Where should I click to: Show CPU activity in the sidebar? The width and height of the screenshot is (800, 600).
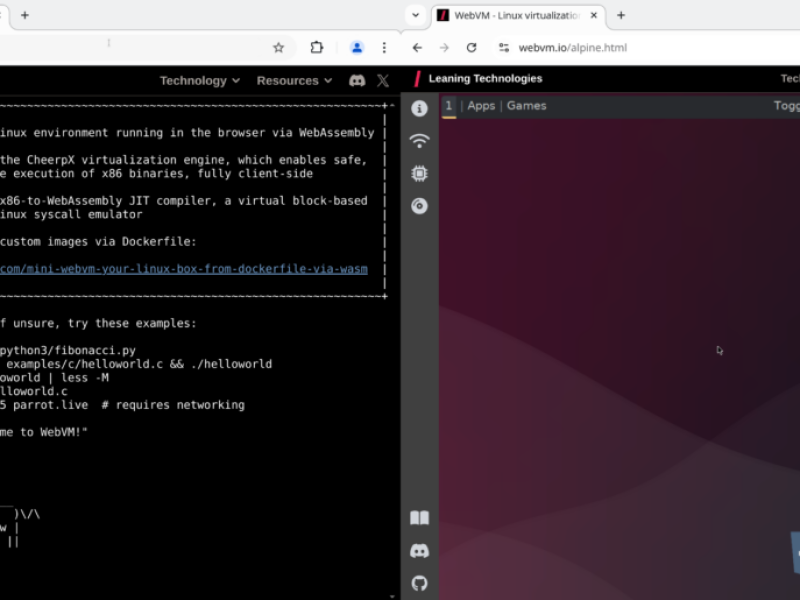coord(419,173)
